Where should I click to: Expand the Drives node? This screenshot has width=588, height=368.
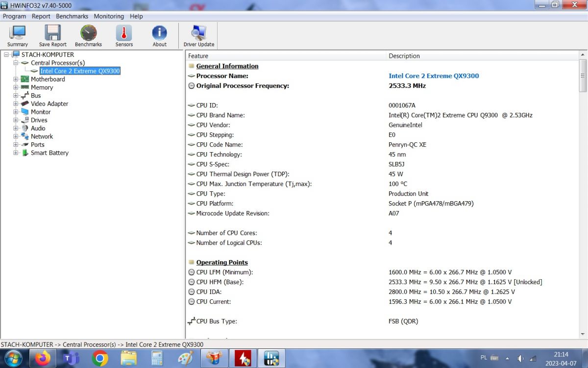pyautogui.click(x=16, y=120)
